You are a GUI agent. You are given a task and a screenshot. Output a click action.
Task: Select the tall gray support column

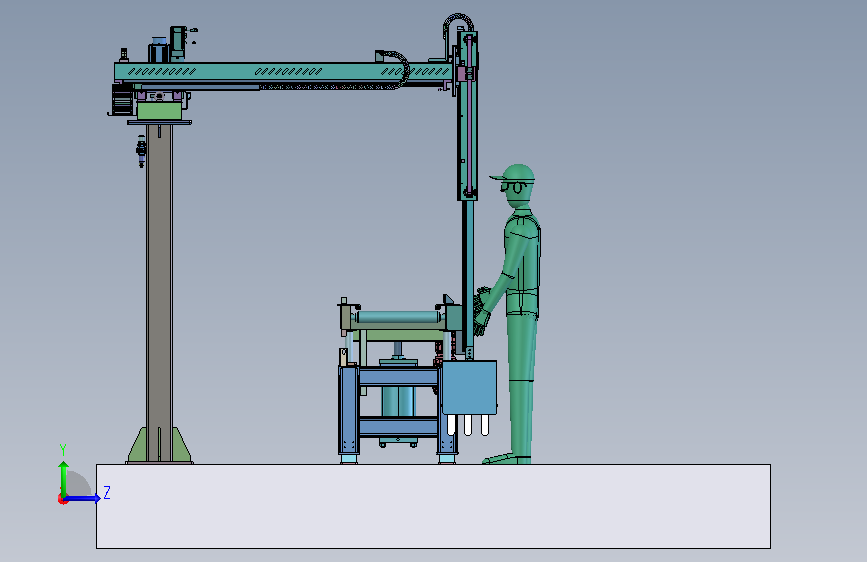159,292
